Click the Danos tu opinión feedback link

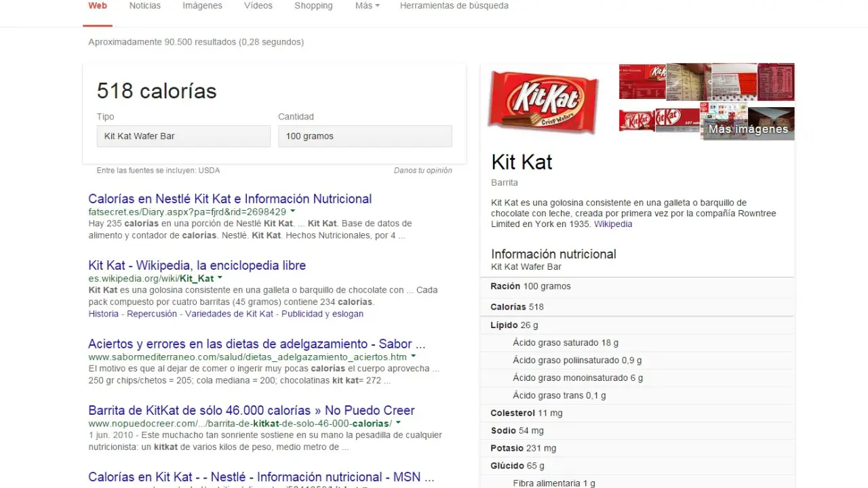pyautogui.click(x=422, y=171)
